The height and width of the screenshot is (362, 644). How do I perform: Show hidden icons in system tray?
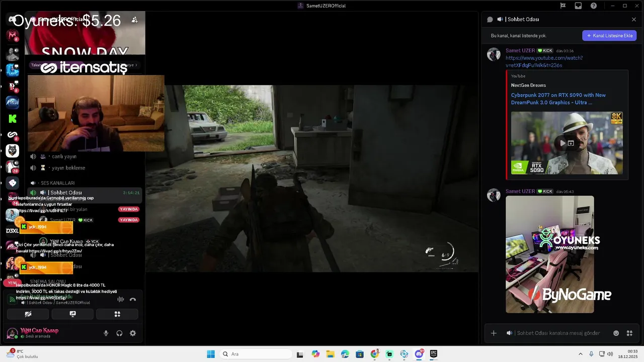coord(580,354)
